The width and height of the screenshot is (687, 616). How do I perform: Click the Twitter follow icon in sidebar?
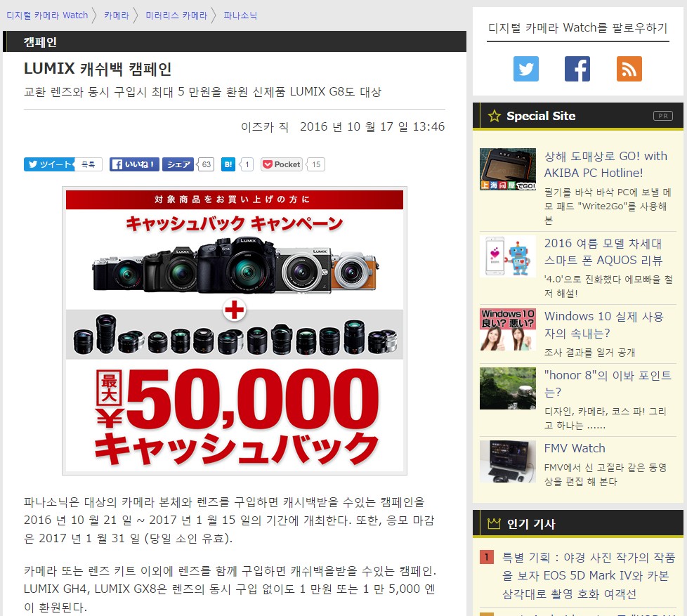click(525, 69)
